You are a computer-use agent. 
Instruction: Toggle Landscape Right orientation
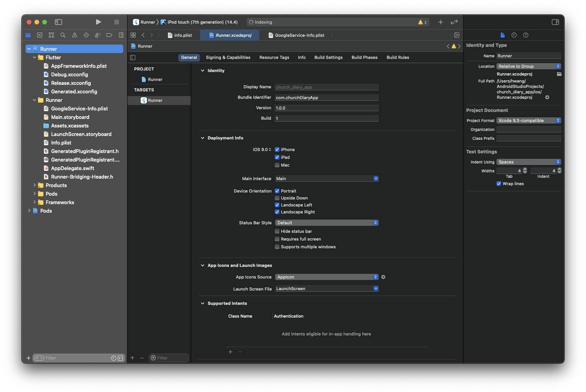277,212
